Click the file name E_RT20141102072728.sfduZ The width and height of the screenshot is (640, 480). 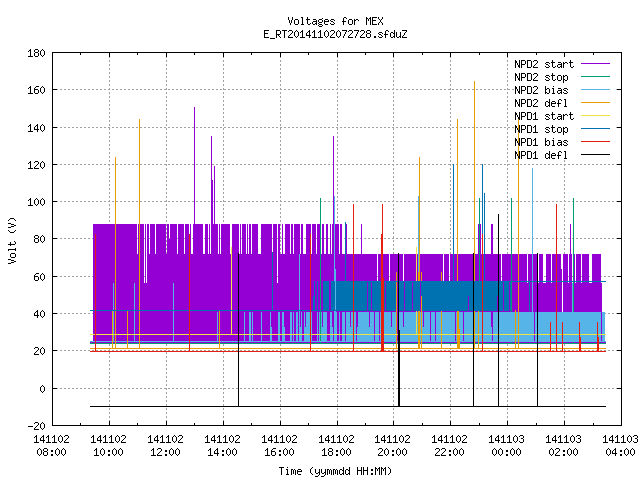pos(335,34)
